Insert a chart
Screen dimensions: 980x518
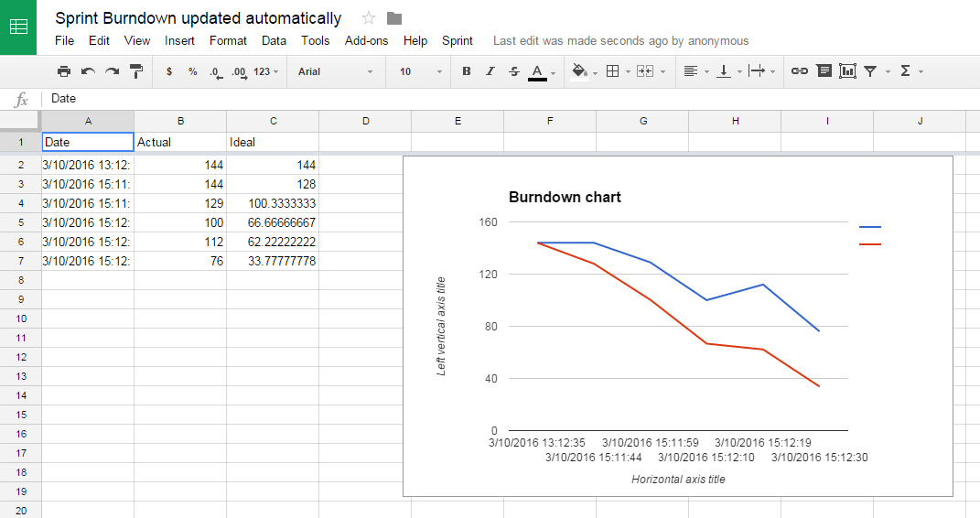pos(847,70)
